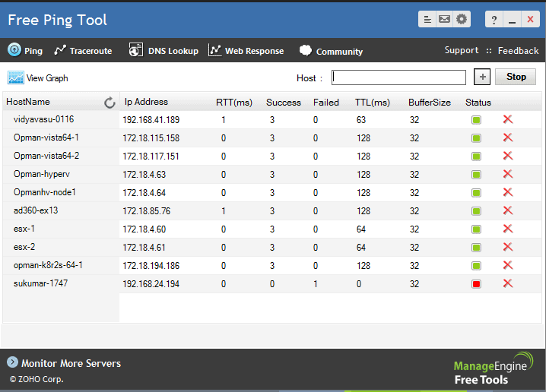This screenshot has width=546, height=392.
Task: Stop the ping monitoring
Action: tap(516, 77)
